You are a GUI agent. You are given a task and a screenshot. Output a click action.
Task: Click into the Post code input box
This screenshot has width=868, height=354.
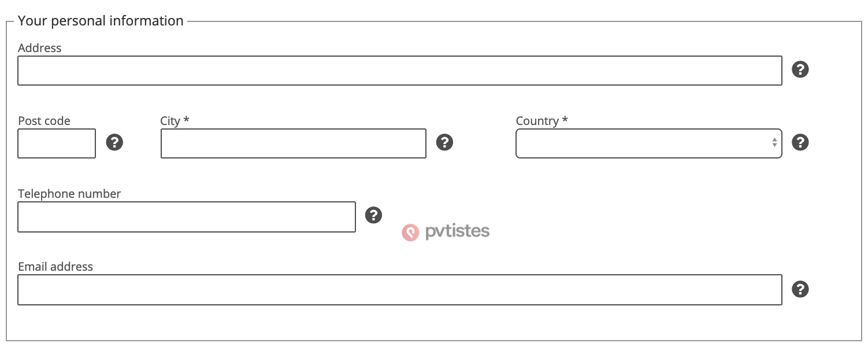point(57,143)
